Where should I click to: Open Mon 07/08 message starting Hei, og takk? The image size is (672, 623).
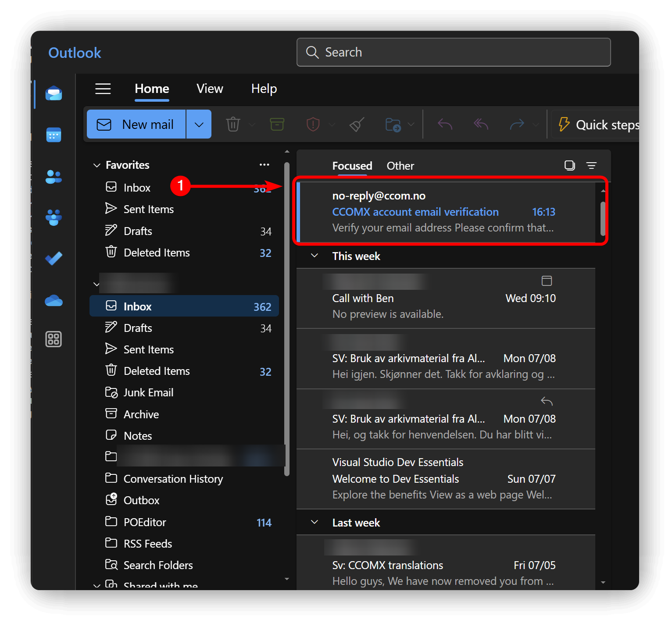point(446,419)
